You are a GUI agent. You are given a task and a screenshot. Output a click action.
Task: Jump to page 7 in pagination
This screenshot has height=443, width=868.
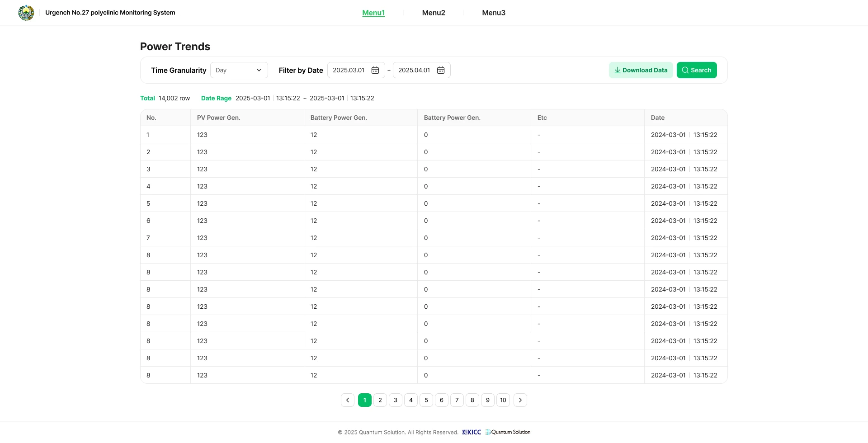[x=457, y=400]
